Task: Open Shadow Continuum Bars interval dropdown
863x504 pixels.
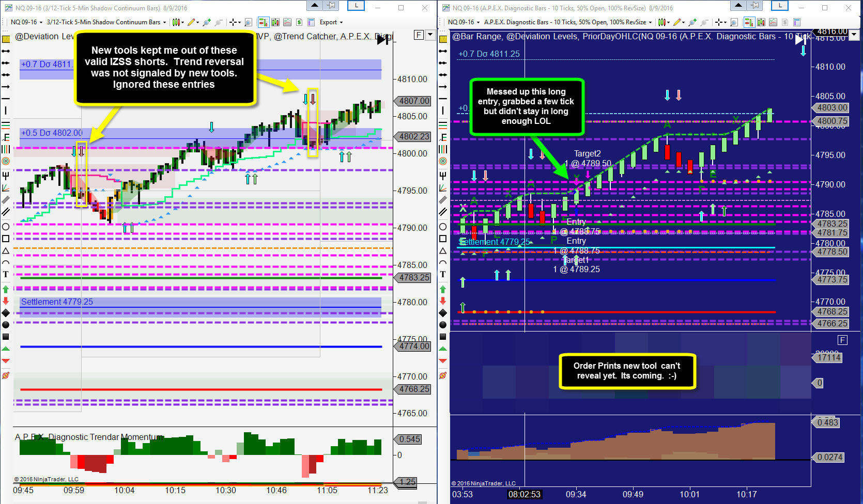Action: pos(106,22)
